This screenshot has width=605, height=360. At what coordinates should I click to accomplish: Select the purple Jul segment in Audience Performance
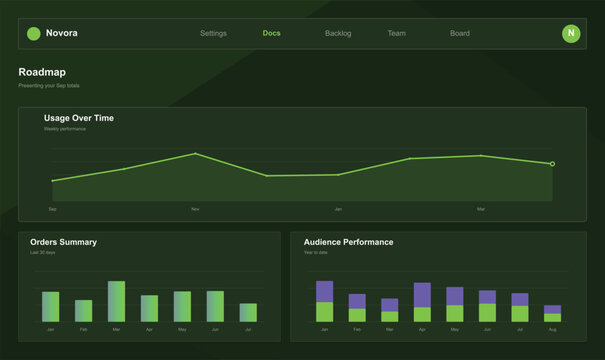tap(520, 299)
